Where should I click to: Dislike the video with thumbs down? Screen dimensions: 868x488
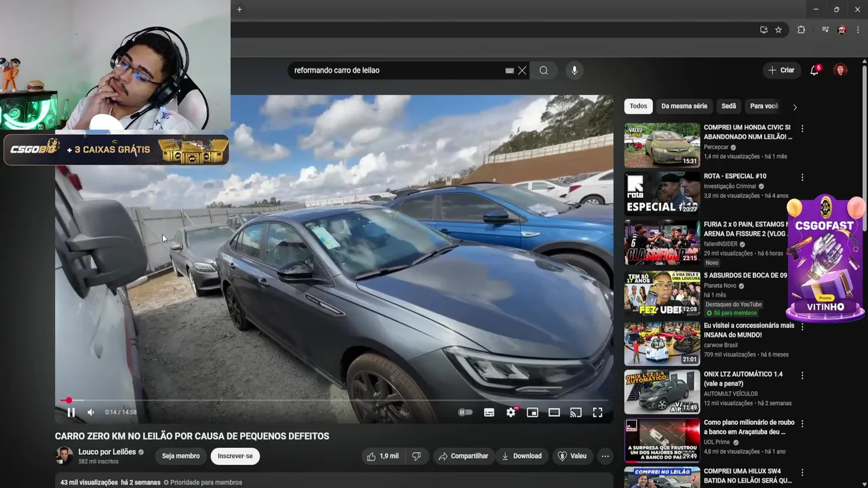click(x=416, y=456)
